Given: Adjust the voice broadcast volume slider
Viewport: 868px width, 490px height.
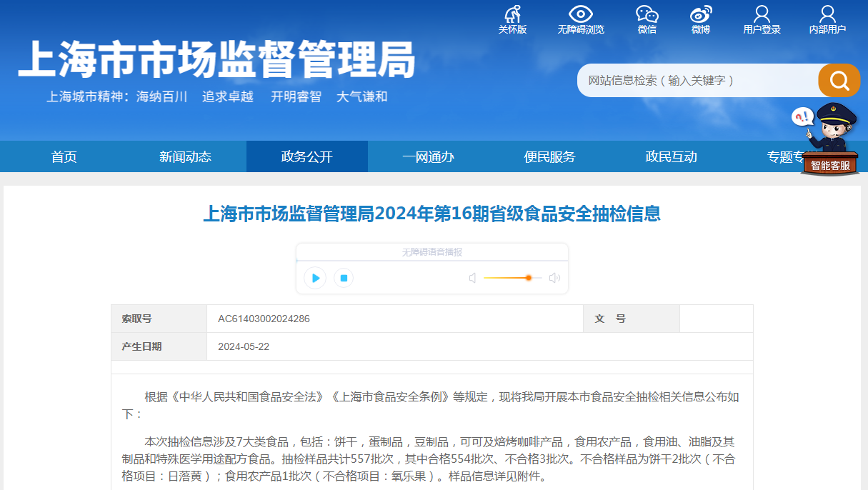Looking at the screenshot, I should pos(512,278).
